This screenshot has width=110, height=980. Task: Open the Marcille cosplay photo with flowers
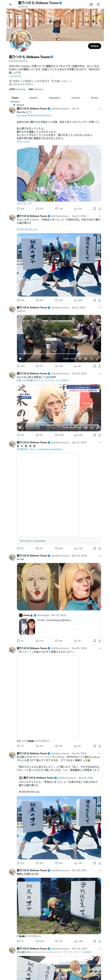pos(59,173)
